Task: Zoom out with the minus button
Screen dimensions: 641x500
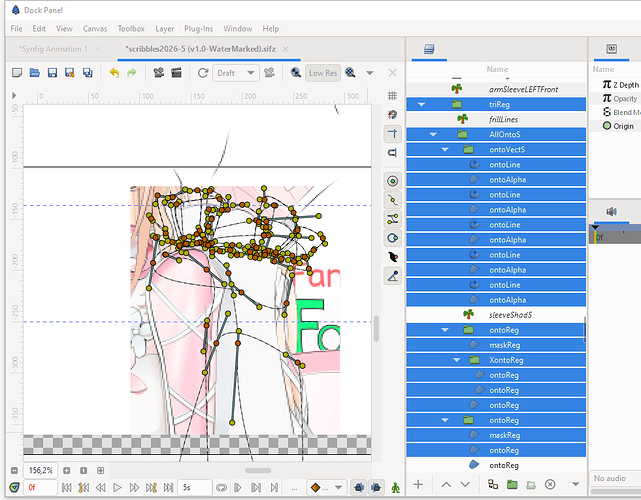Action: [x=14, y=471]
